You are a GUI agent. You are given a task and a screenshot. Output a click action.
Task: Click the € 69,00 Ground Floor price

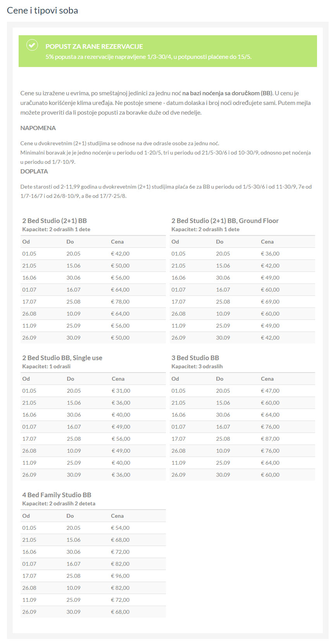[270, 302]
